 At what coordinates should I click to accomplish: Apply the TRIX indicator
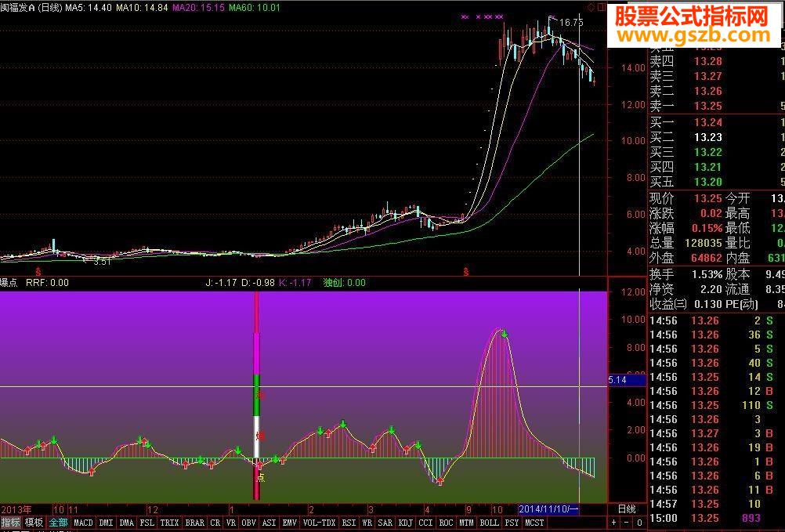[169, 523]
